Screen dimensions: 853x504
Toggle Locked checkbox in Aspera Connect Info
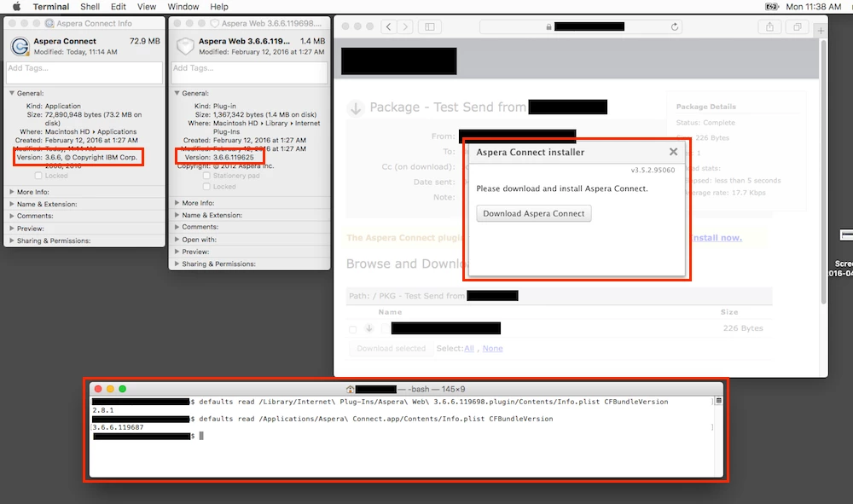tap(38, 176)
